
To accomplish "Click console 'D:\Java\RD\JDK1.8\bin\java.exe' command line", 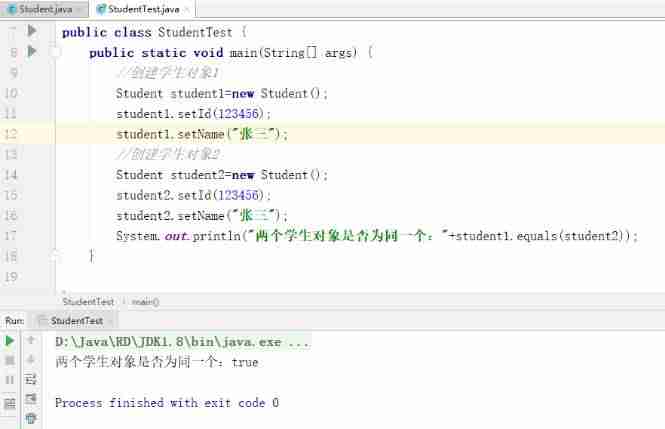I will 183,342.
